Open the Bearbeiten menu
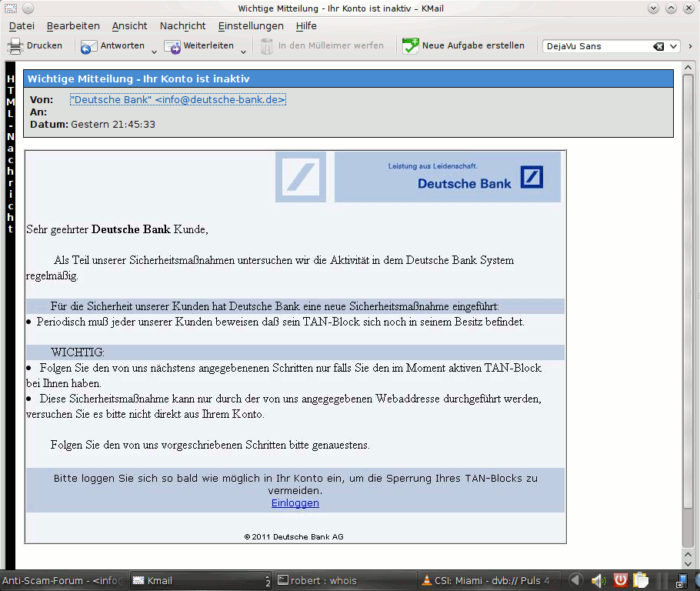This screenshot has width=700, height=591. pyautogui.click(x=73, y=26)
